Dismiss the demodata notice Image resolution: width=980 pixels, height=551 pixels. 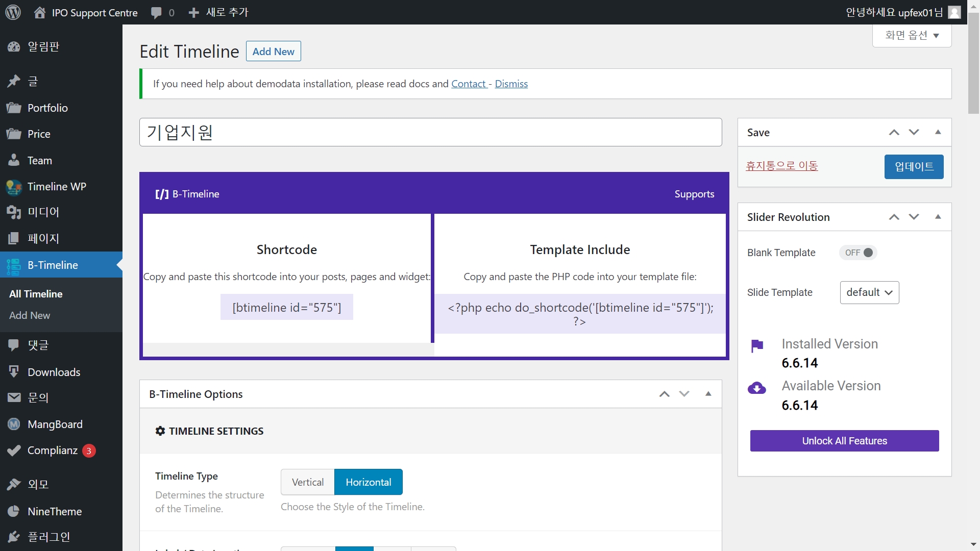pos(511,84)
